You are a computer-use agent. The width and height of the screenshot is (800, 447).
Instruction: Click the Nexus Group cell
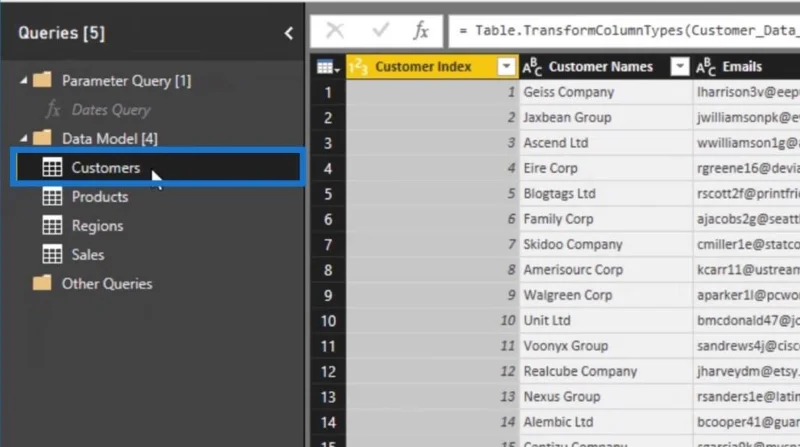pyautogui.click(x=606, y=397)
